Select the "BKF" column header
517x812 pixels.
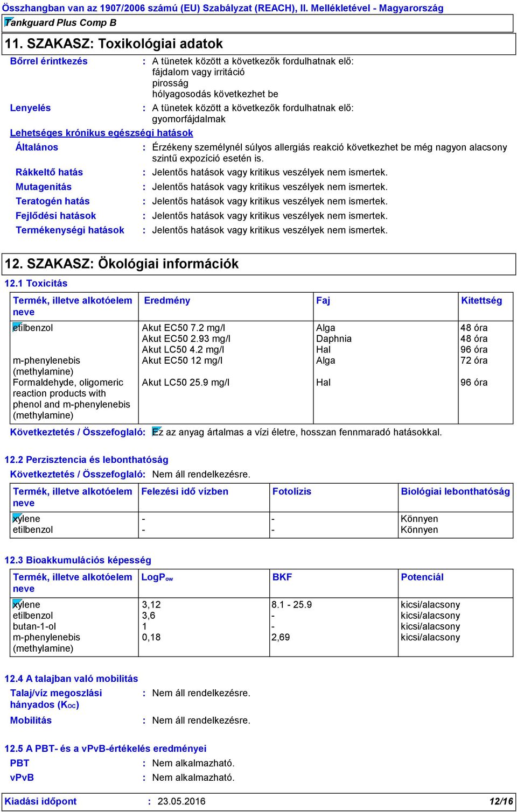pos(282,577)
